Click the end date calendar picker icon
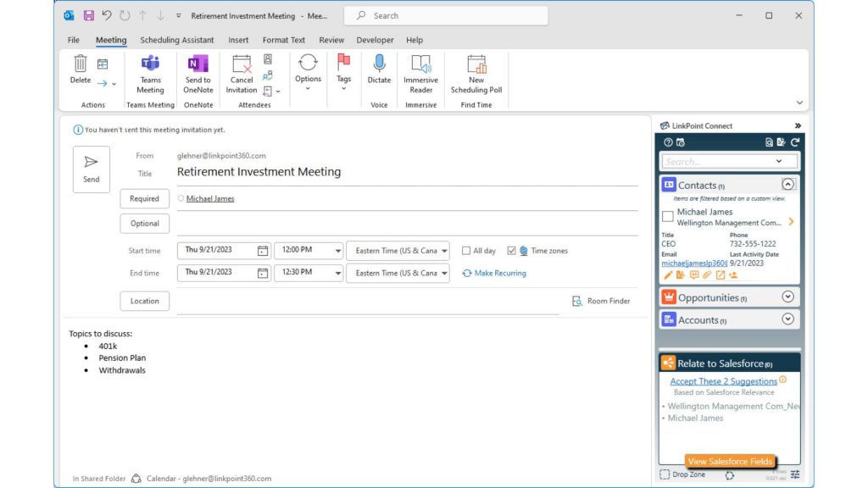This screenshot has height=488, width=868. click(x=263, y=273)
